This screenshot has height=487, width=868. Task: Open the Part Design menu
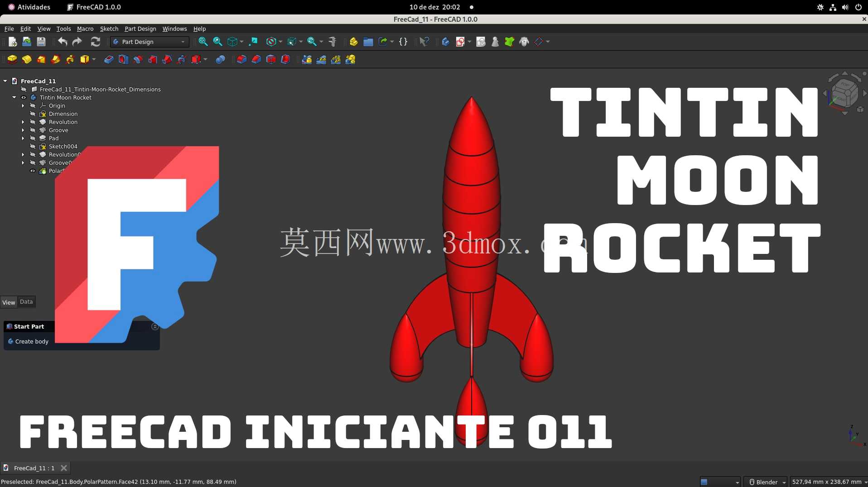[140, 29]
